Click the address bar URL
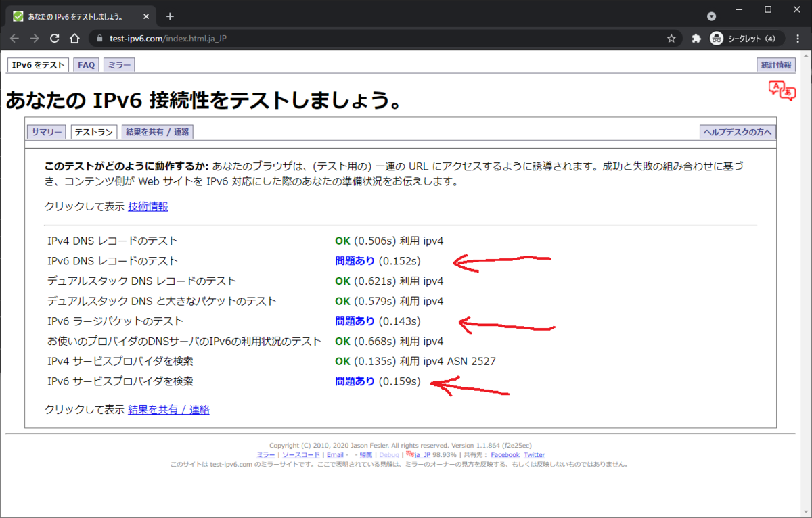 click(168, 39)
